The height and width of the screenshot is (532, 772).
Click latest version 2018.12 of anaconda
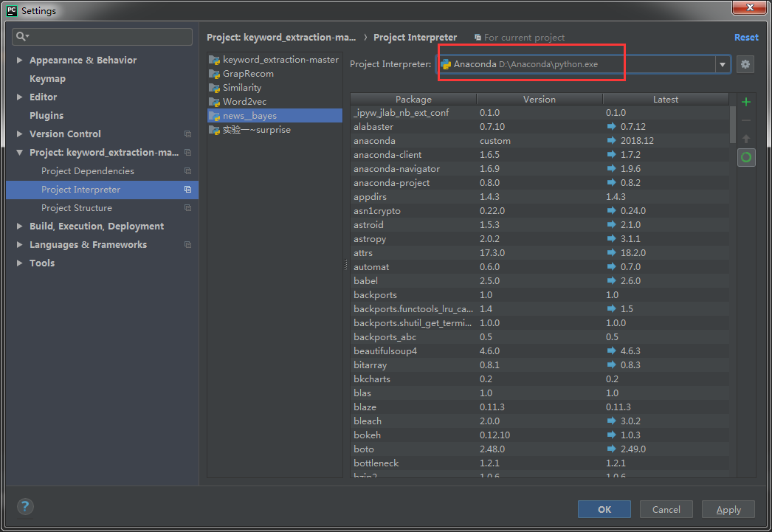coord(637,141)
